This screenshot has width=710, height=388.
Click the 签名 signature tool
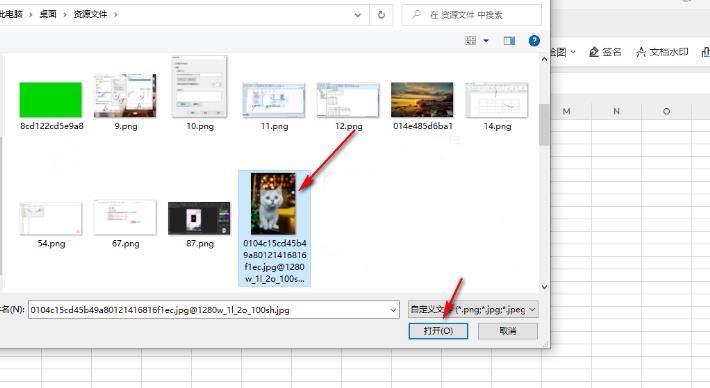pyautogui.click(x=605, y=52)
